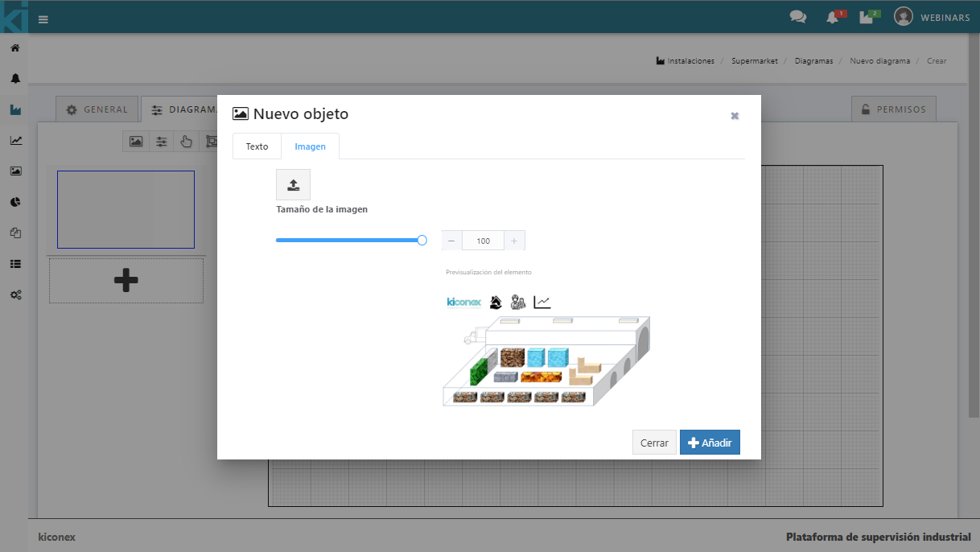
Task: Click the image size value field
Action: [x=483, y=241]
